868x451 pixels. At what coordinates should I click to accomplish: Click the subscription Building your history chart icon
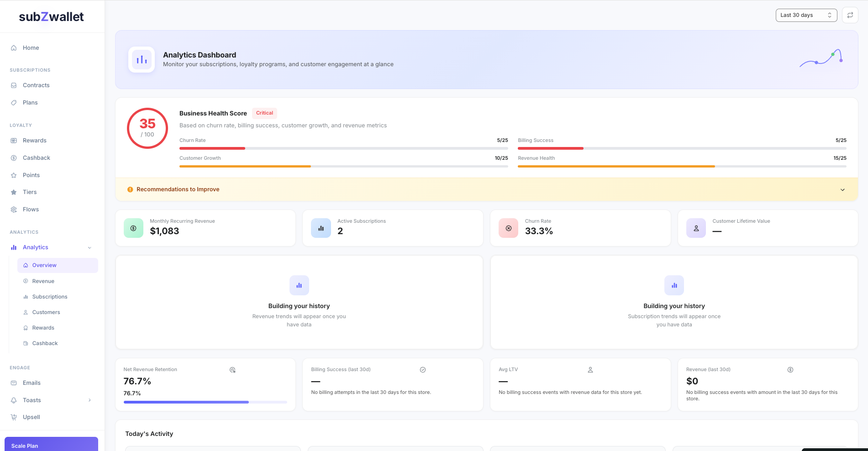tap(674, 285)
